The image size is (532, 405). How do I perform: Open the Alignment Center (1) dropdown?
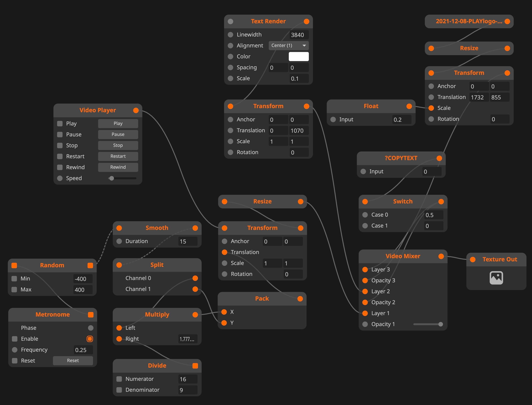pyautogui.click(x=288, y=46)
